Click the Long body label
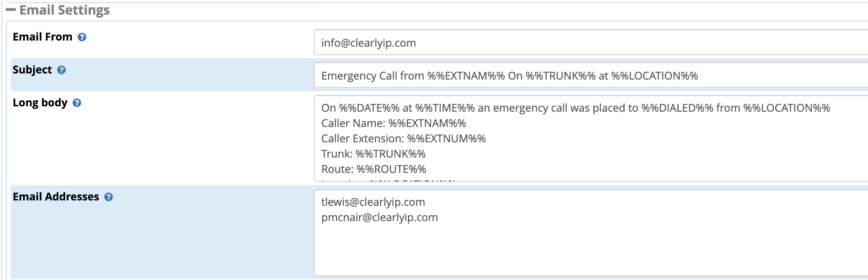This screenshot has width=868, height=280. pyautogui.click(x=40, y=103)
